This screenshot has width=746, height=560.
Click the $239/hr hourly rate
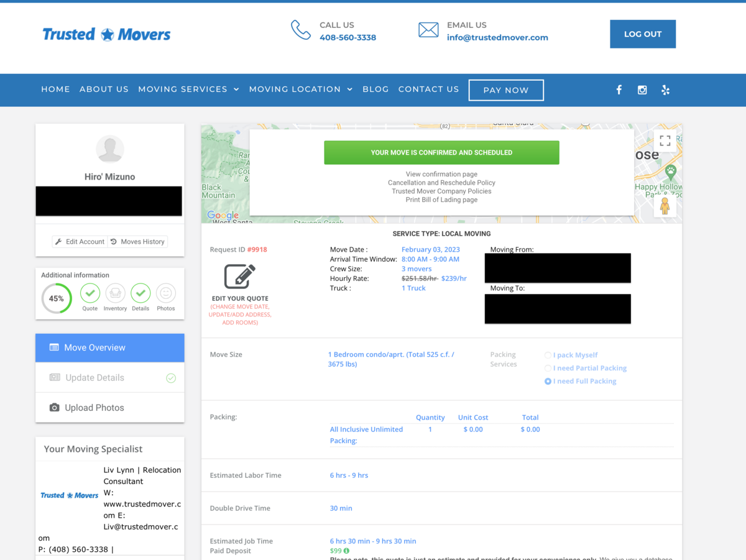[454, 278]
